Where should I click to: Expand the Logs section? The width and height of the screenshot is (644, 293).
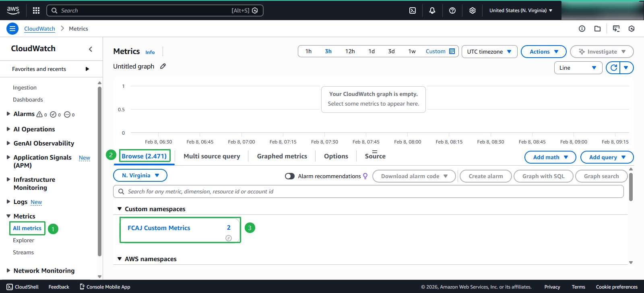[8, 202]
